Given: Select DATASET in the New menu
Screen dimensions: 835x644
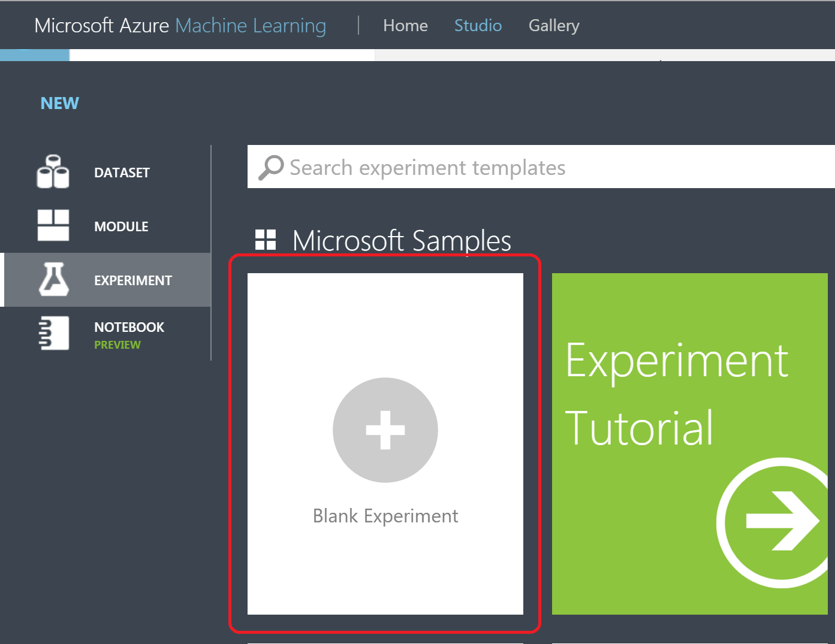Looking at the screenshot, I should (105, 172).
